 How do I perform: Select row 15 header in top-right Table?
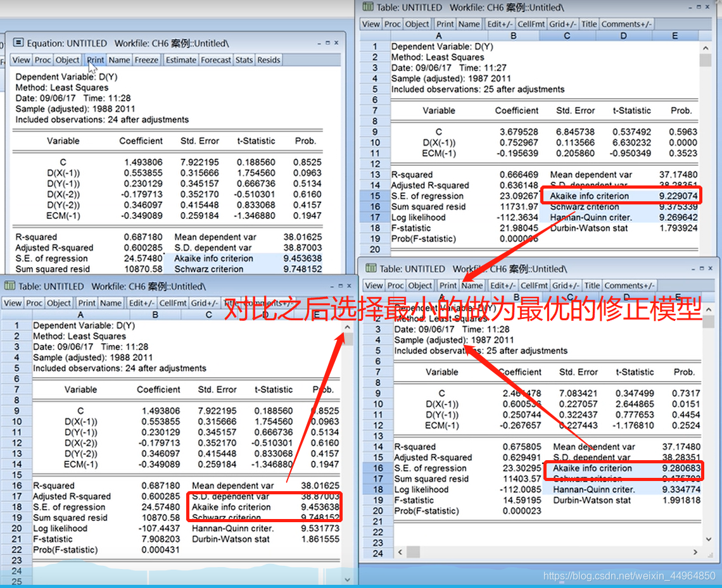tap(375, 196)
